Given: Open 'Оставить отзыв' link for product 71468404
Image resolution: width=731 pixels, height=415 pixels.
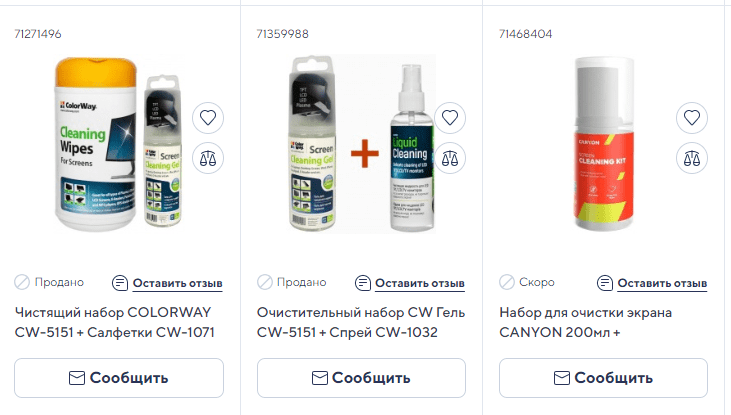Looking at the screenshot, I should [662, 283].
